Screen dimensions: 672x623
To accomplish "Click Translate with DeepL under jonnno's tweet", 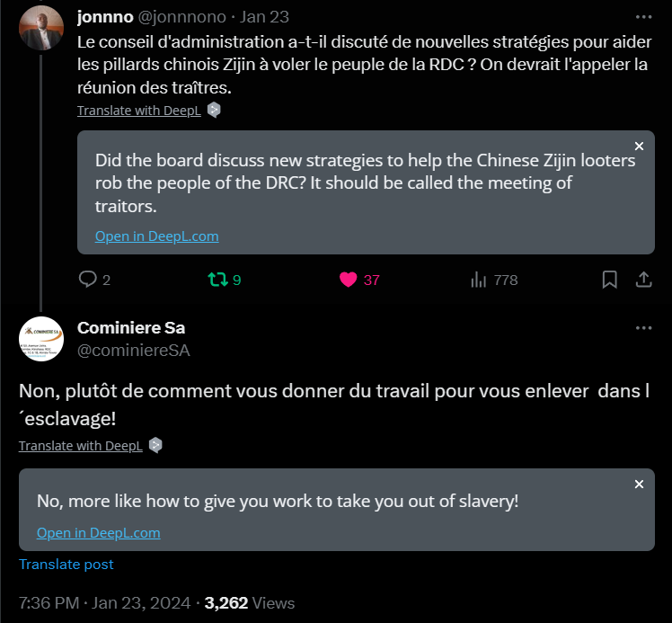I will tap(139, 111).
